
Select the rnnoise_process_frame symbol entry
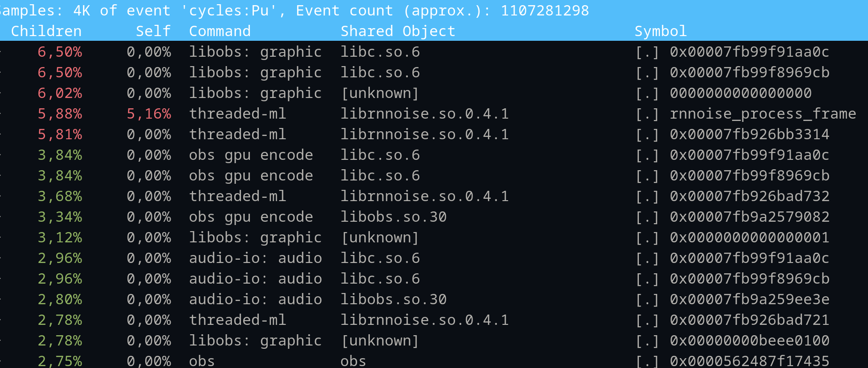763,113
